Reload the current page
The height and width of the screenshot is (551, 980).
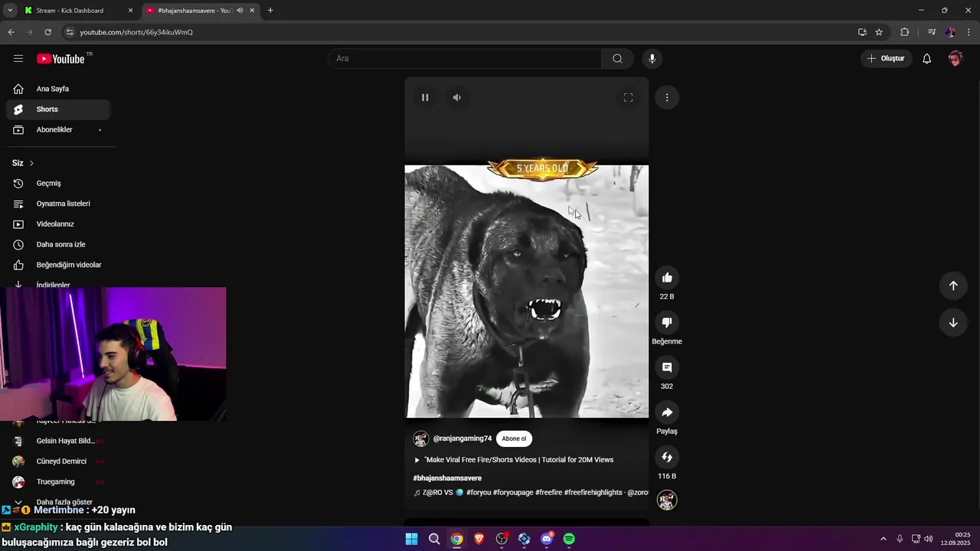pyautogui.click(x=47, y=32)
